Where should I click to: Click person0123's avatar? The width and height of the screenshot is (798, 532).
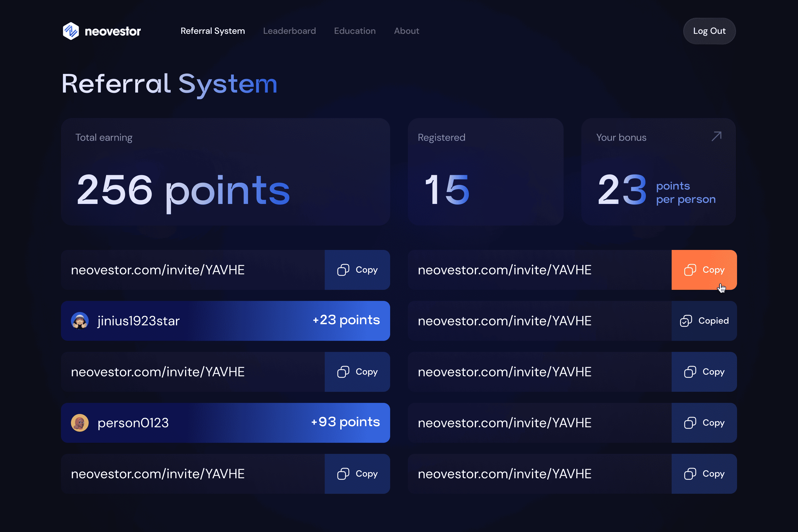click(80, 423)
